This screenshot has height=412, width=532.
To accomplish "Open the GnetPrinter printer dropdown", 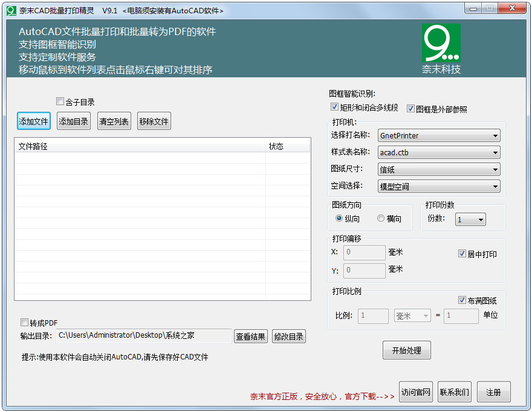I will coord(496,135).
